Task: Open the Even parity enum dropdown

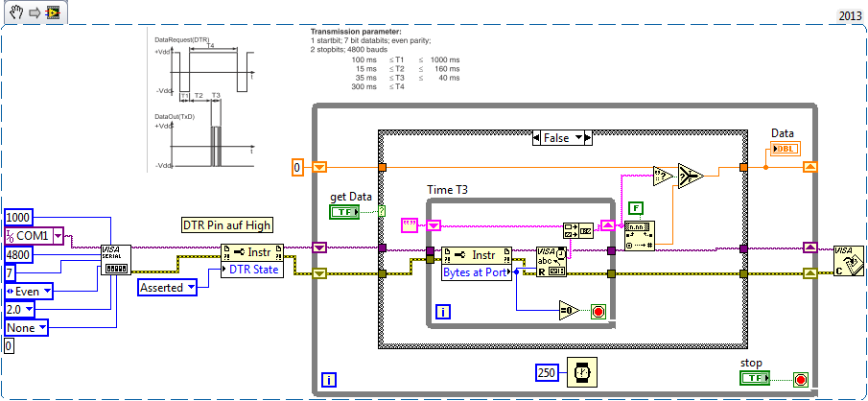Action: coord(47,291)
